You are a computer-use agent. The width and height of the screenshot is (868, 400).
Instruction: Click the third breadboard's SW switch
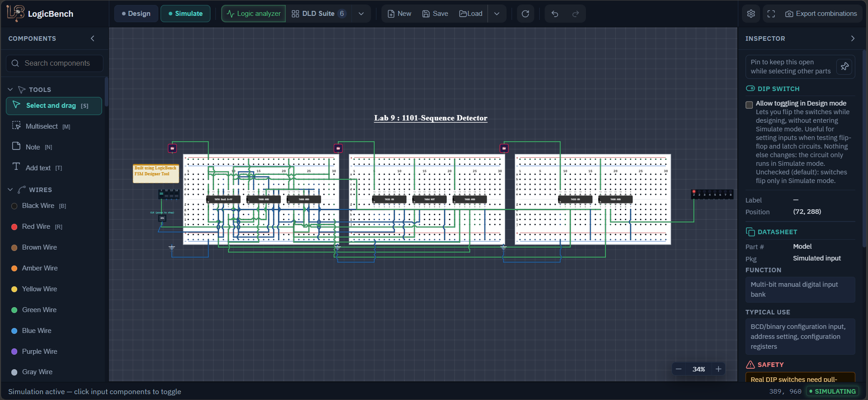pyautogui.click(x=504, y=148)
